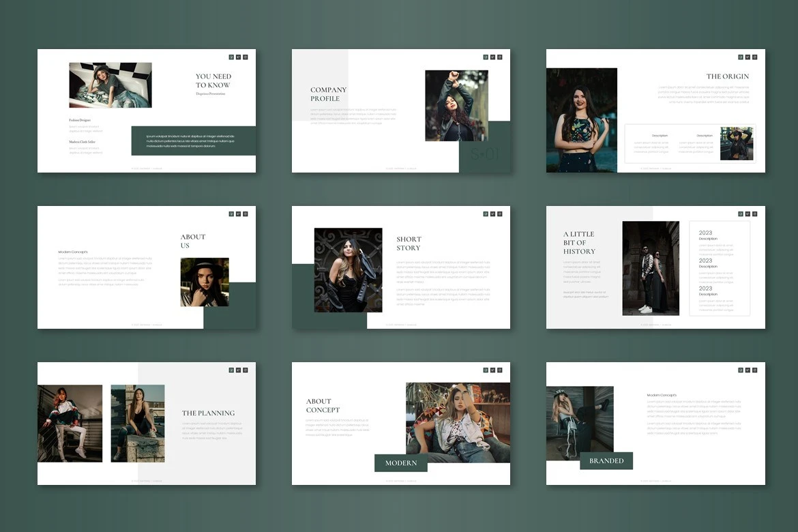This screenshot has width=798, height=532.
Task: Click the Facebook icon on The Planning slide
Action: [x=231, y=370]
